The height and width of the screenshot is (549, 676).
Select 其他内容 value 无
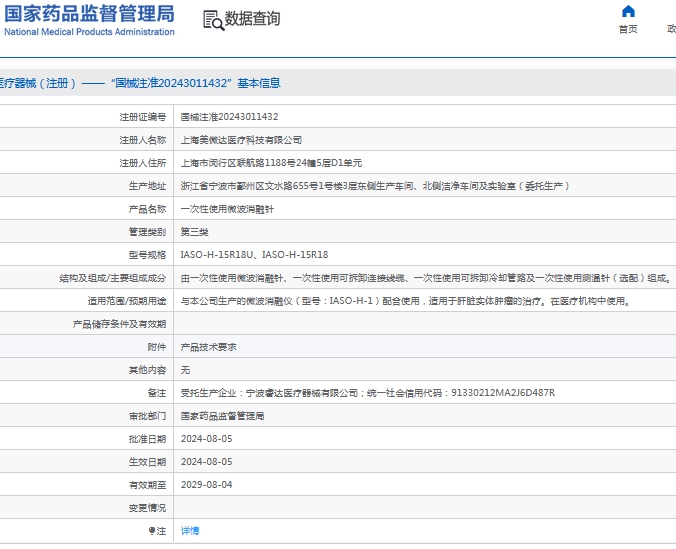tap(185, 370)
